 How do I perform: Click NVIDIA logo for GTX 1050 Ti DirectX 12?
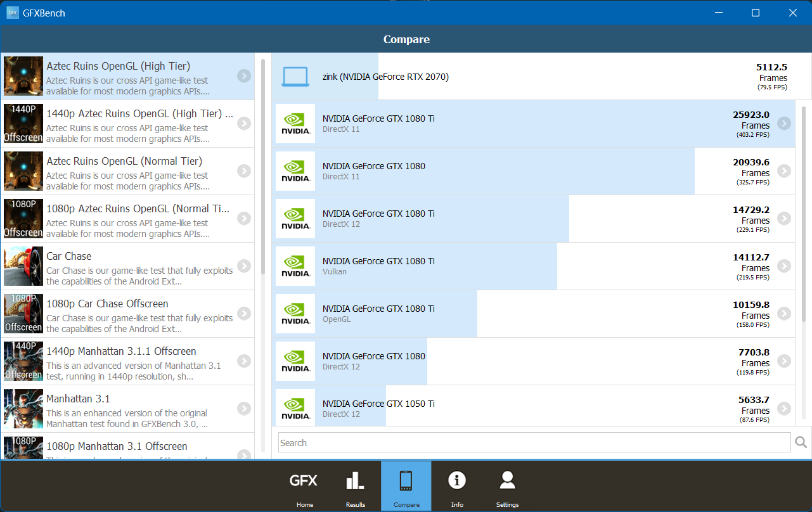click(295, 409)
